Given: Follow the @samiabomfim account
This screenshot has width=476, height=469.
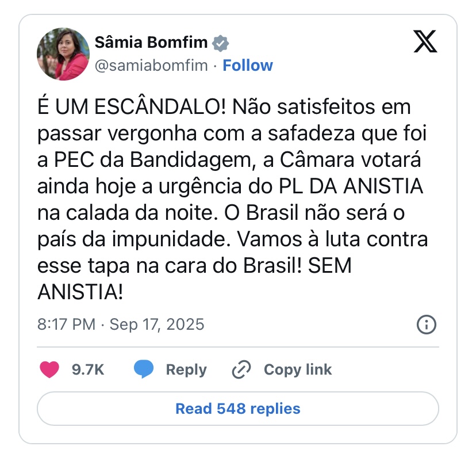Looking at the screenshot, I should point(248,66).
